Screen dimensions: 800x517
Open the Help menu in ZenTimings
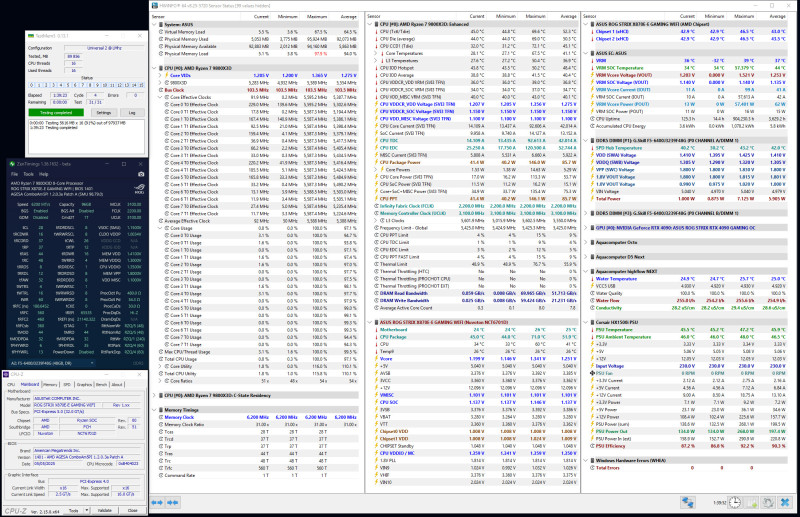(44, 174)
